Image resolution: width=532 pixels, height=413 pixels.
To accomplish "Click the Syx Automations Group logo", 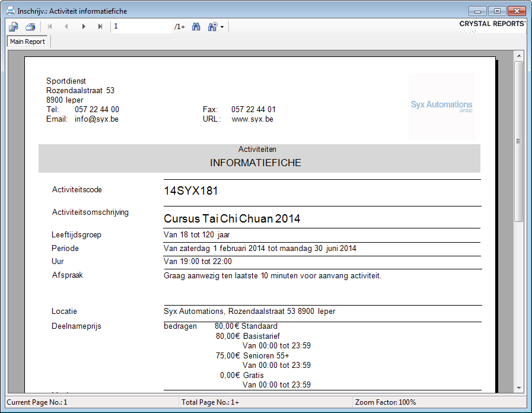I will point(442,106).
